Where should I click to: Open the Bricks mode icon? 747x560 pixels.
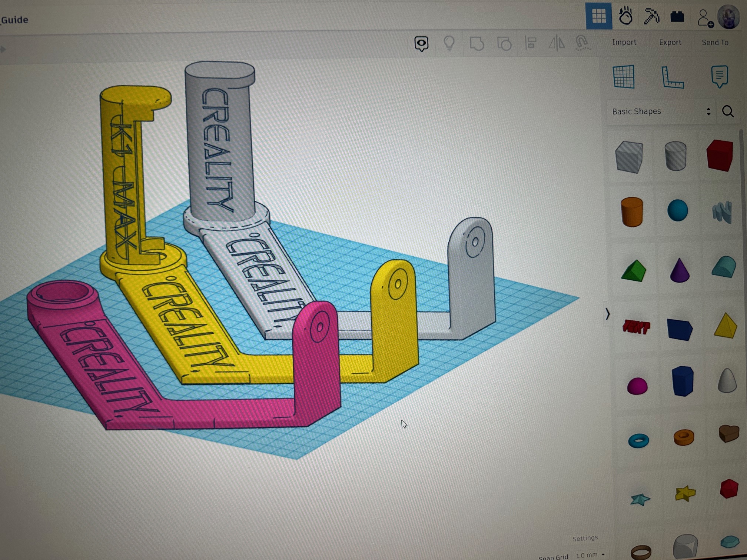click(x=677, y=17)
